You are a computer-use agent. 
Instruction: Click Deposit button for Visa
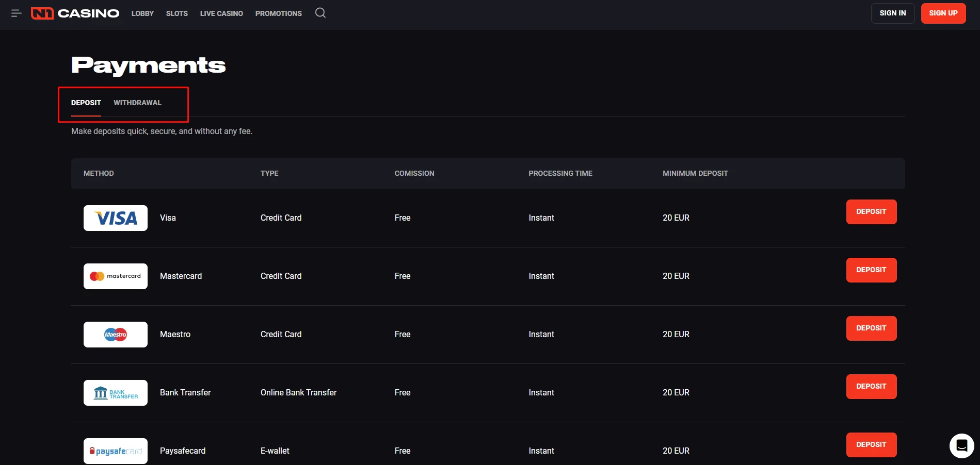[871, 212]
